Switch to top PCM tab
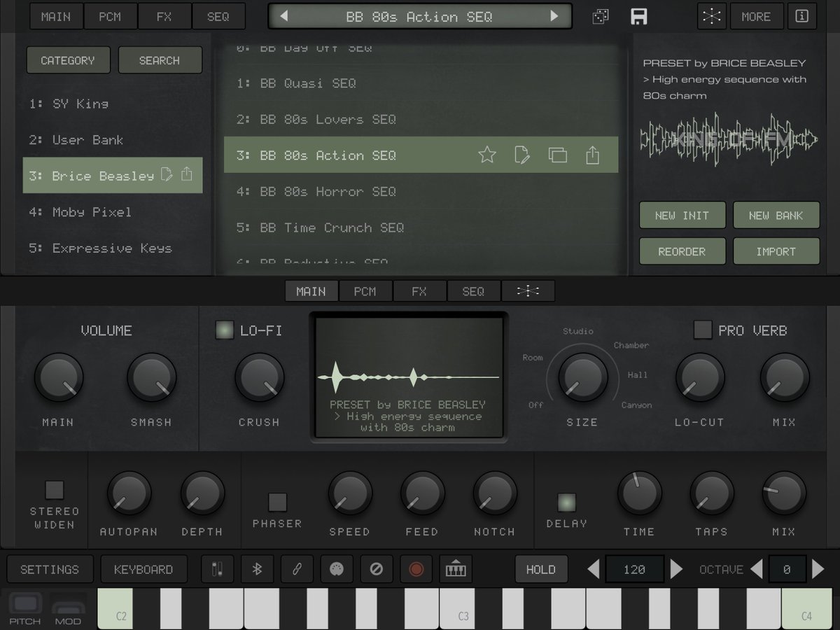 tap(110, 17)
